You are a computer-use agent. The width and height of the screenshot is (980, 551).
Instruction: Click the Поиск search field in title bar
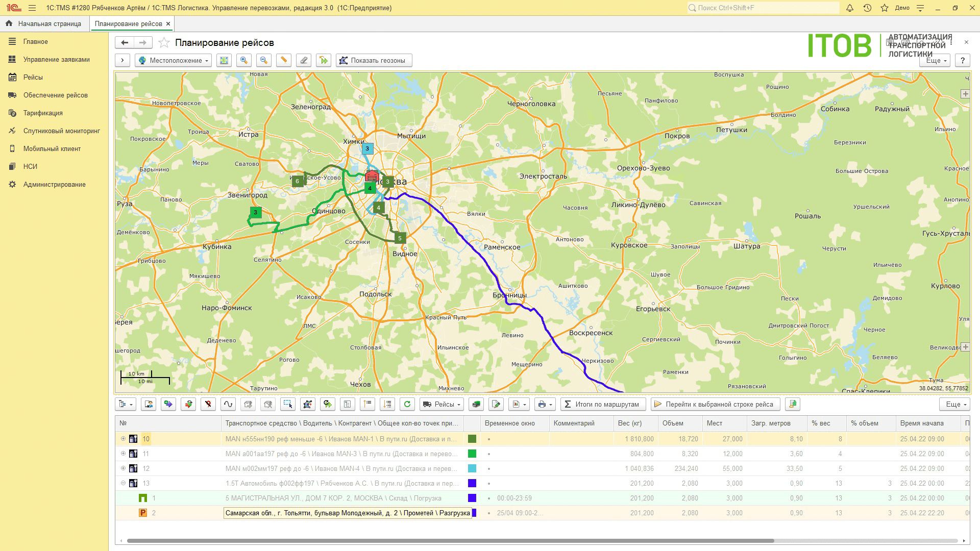(x=763, y=8)
